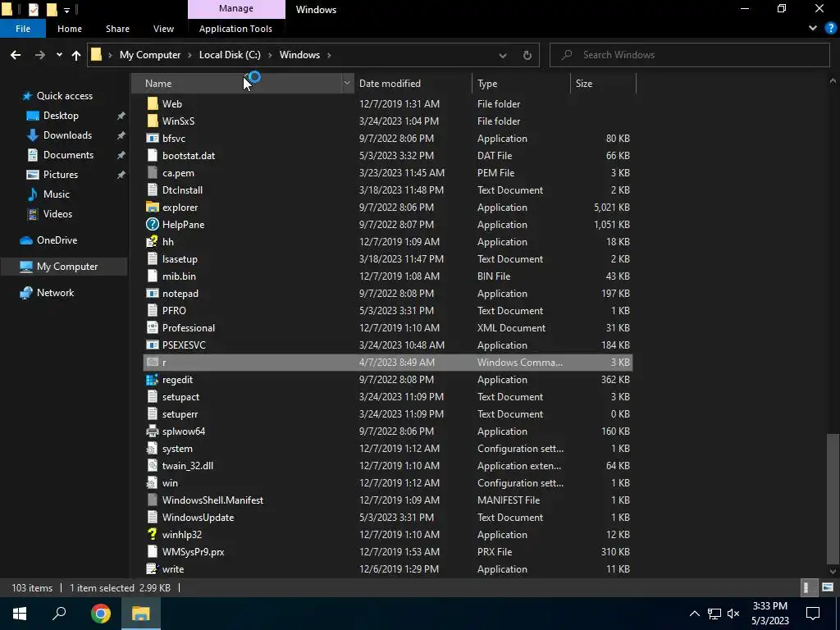This screenshot has height=630, width=840.
Task: Navigate to Local Disk (C:) breadcrumb
Action: click(x=230, y=55)
